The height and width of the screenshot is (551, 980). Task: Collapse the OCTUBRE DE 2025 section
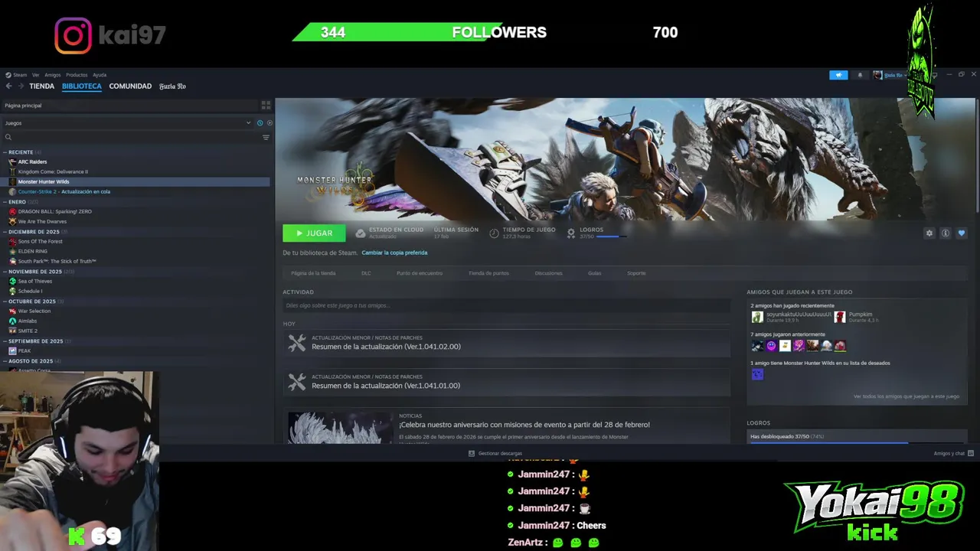5,302
